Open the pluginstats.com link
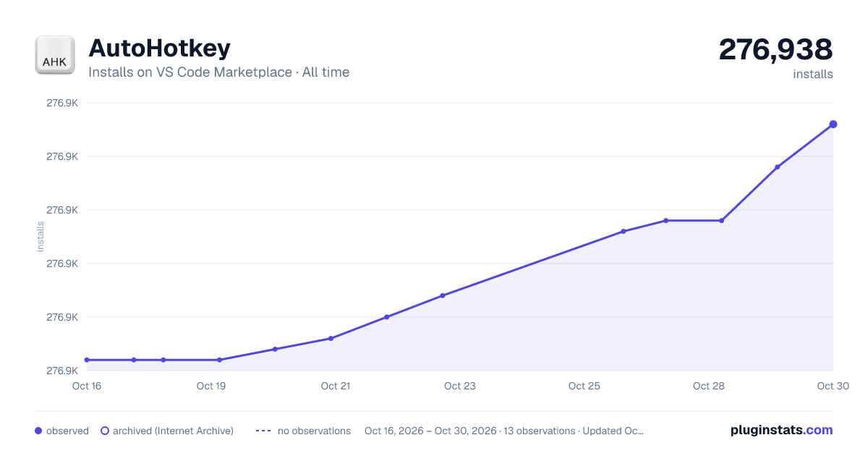 (782, 430)
